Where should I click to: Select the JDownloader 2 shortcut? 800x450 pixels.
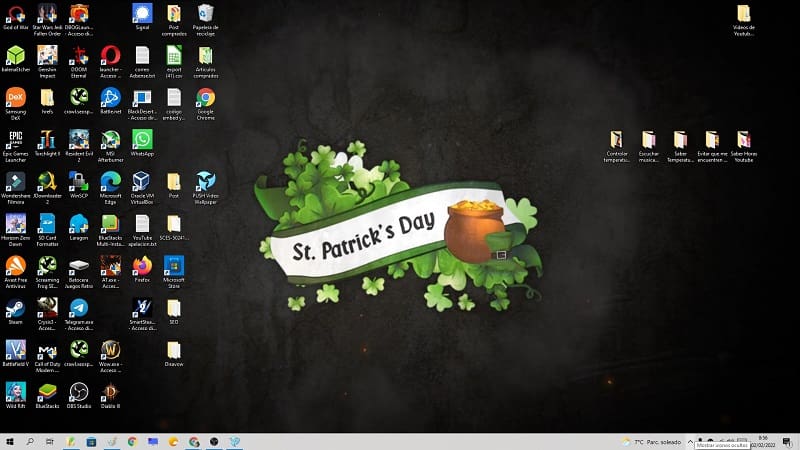click(47, 188)
